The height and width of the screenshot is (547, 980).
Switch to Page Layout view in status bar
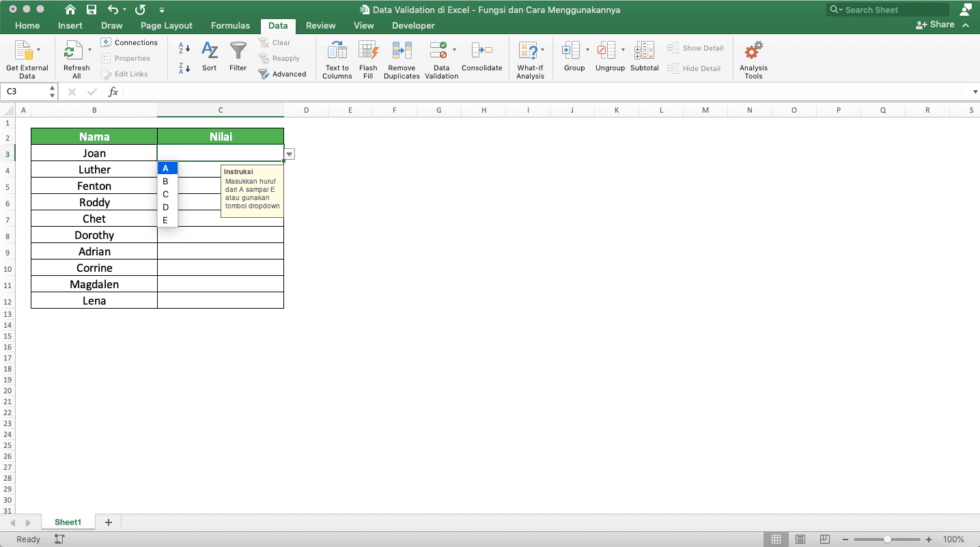click(800, 539)
